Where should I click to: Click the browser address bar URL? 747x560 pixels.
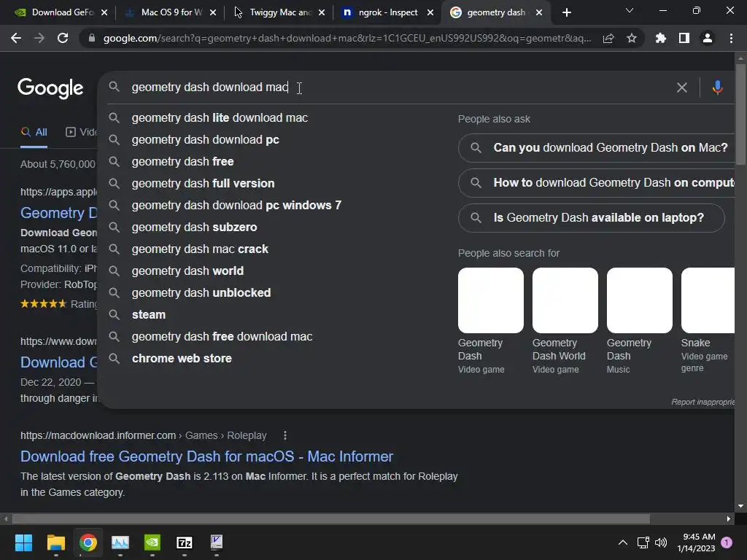pos(347,38)
